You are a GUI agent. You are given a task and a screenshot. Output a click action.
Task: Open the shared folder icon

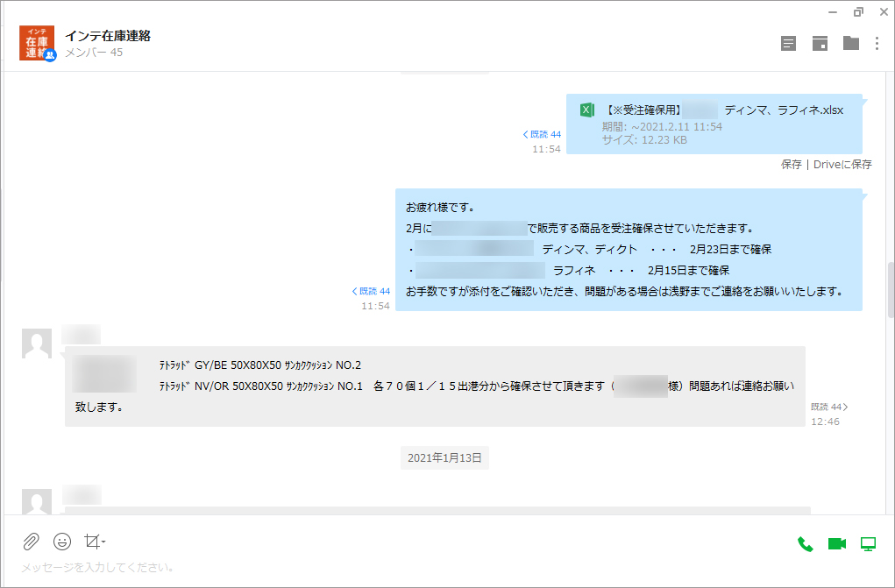coord(850,43)
